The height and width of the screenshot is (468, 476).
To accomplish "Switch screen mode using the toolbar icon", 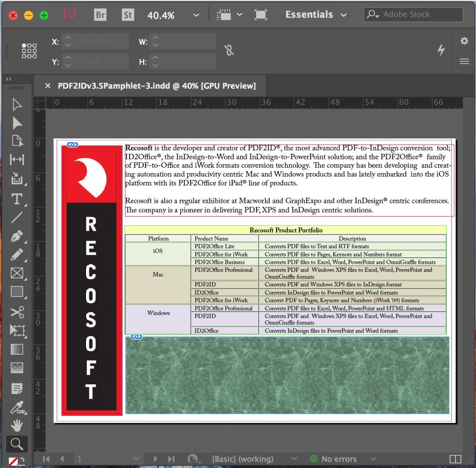I will point(260,14).
